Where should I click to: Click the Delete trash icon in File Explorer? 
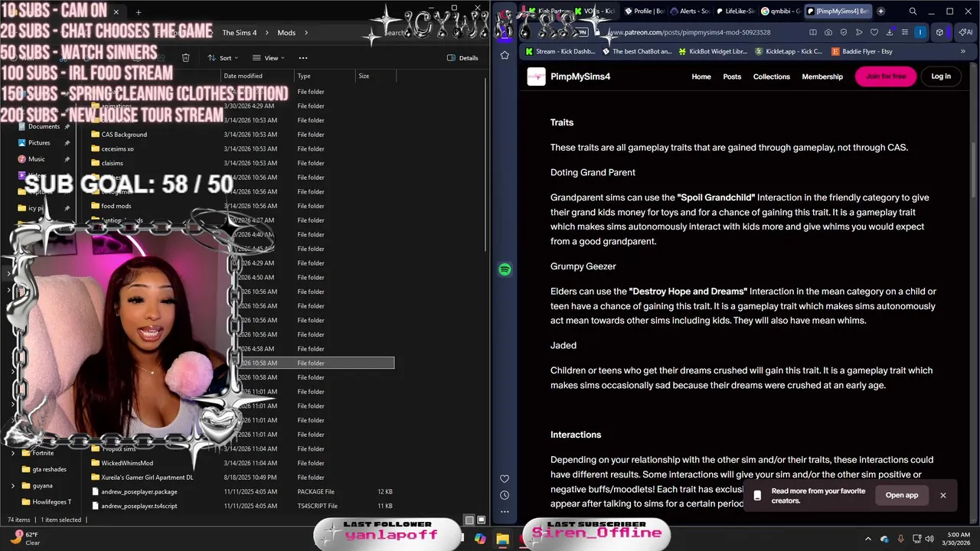tap(185, 57)
